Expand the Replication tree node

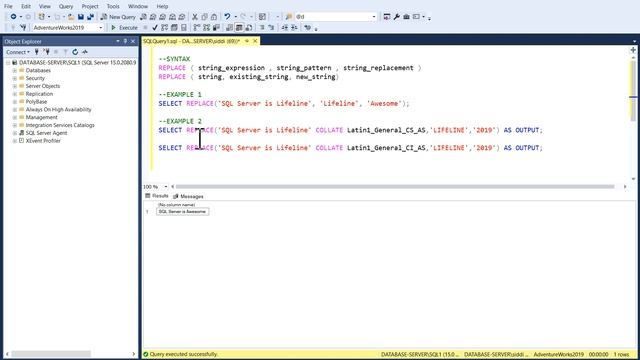15,94
